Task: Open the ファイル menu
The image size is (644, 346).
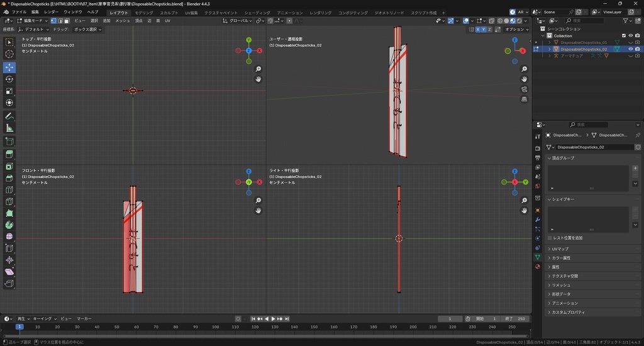Action: point(19,13)
